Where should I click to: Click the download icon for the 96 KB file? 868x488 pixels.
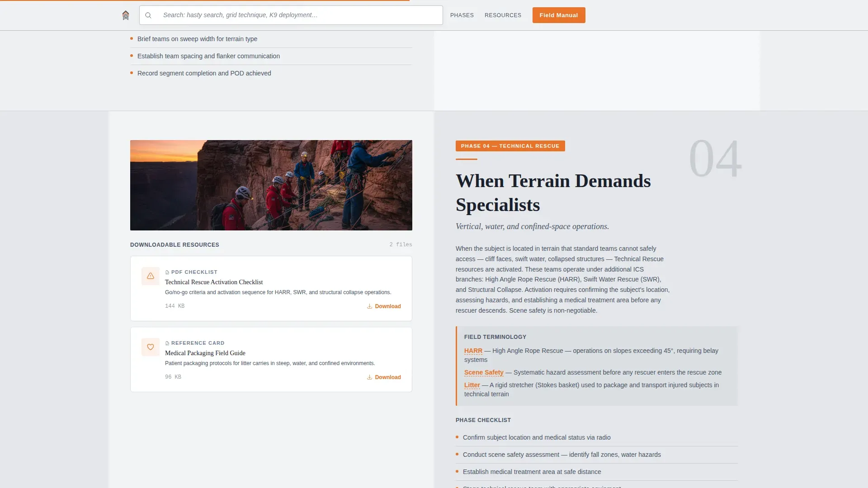369,377
